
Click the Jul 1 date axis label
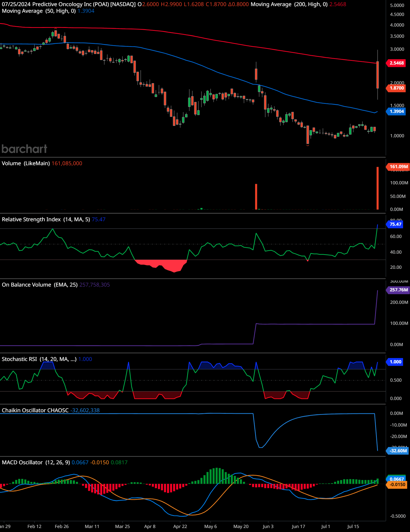point(326,526)
